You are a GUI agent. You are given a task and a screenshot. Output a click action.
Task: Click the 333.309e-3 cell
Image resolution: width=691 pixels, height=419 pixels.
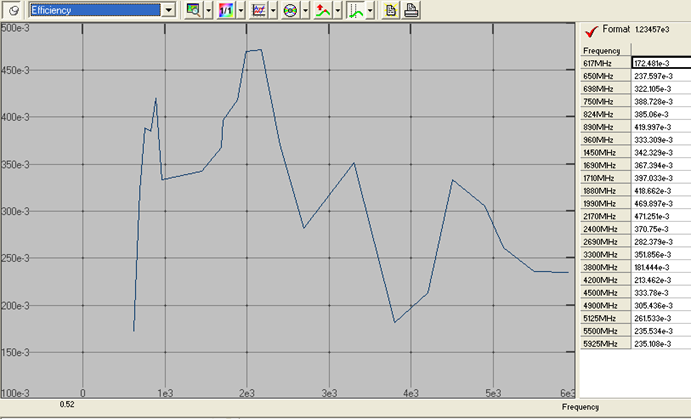[661, 140]
